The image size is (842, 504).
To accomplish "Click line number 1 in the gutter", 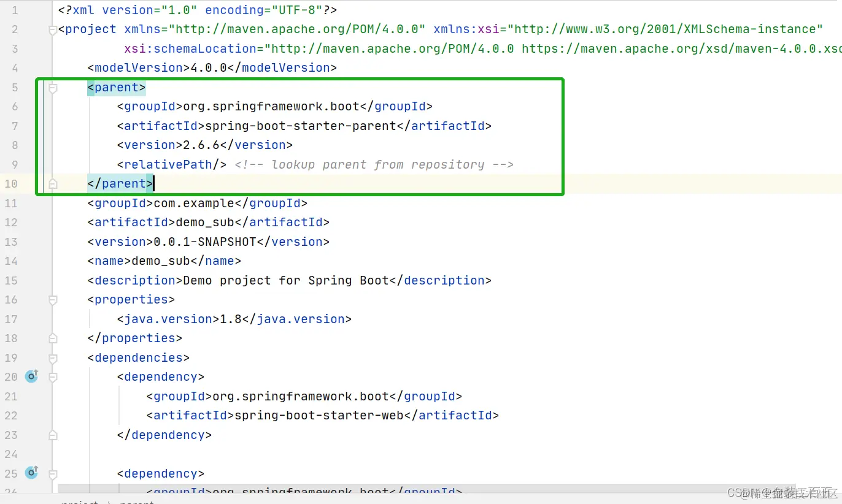I will [15, 10].
